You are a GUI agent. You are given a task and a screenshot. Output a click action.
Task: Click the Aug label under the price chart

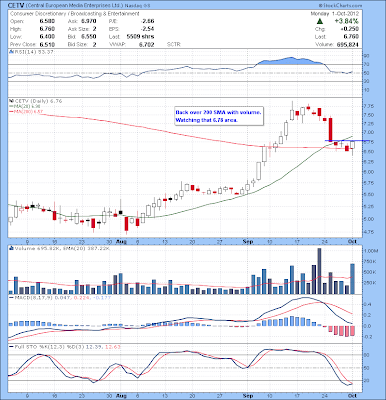click(x=121, y=241)
